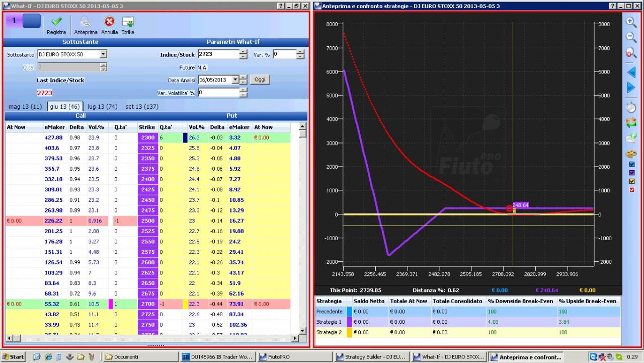The width and height of the screenshot is (644, 363).
Task: Toggle the blue series checkbox
Action: [x=632, y=164]
